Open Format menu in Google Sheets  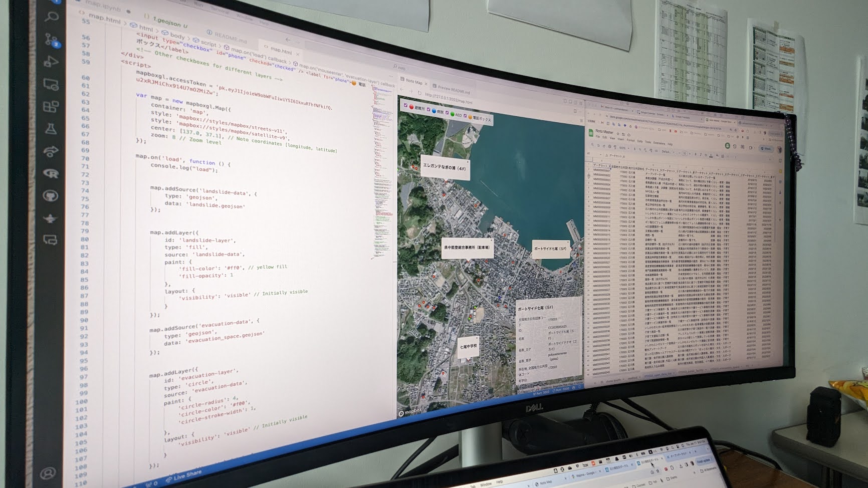(x=630, y=140)
